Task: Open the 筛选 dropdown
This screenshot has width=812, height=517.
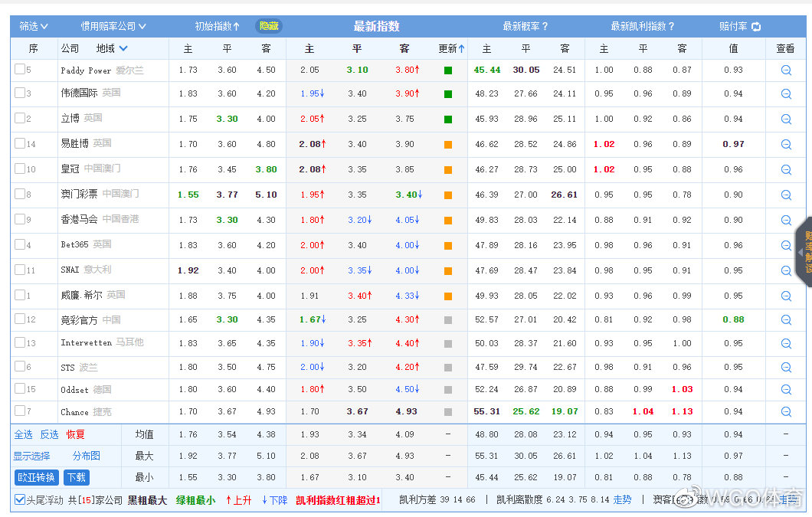Action: click(x=34, y=26)
